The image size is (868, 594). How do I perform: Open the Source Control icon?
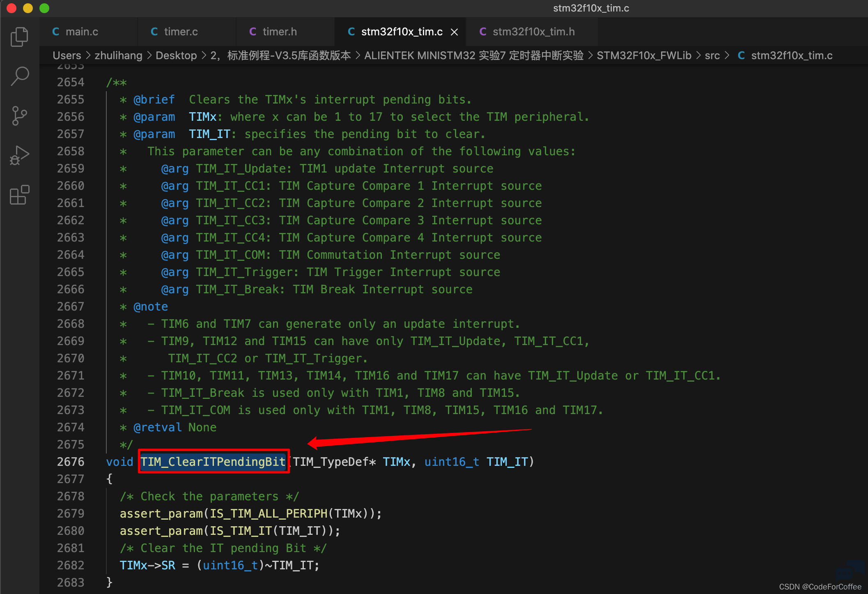click(x=19, y=116)
